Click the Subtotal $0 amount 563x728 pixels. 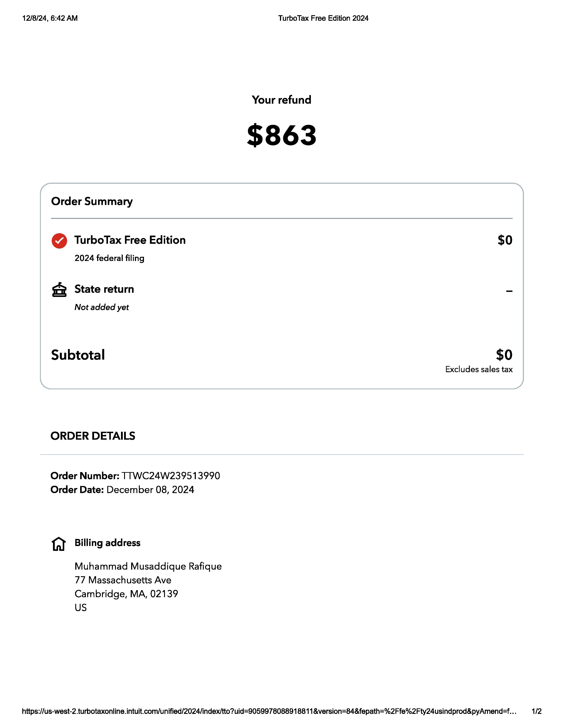pyautogui.click(x=504, y=355)
